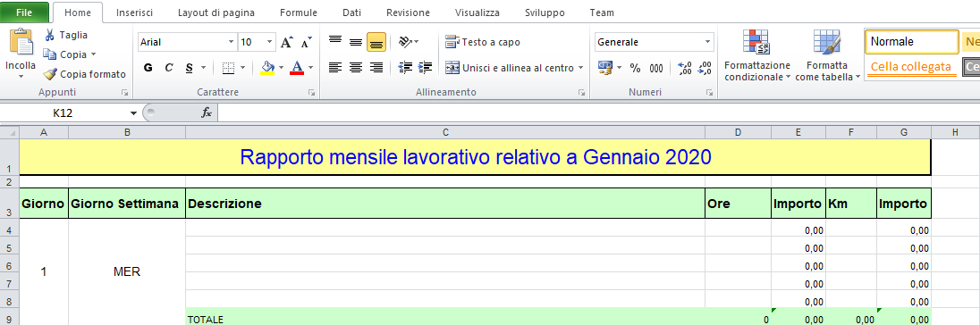Image resolution: width=980 pixels, height=325 pixels.
Task: Open the Arial font name dropdown
Action: (232, 43)
